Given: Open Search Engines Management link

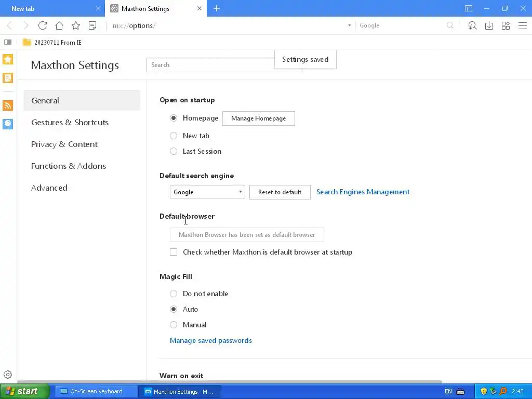Looking at the screenshot, I should pyautogui.click(x=363, y=192).
